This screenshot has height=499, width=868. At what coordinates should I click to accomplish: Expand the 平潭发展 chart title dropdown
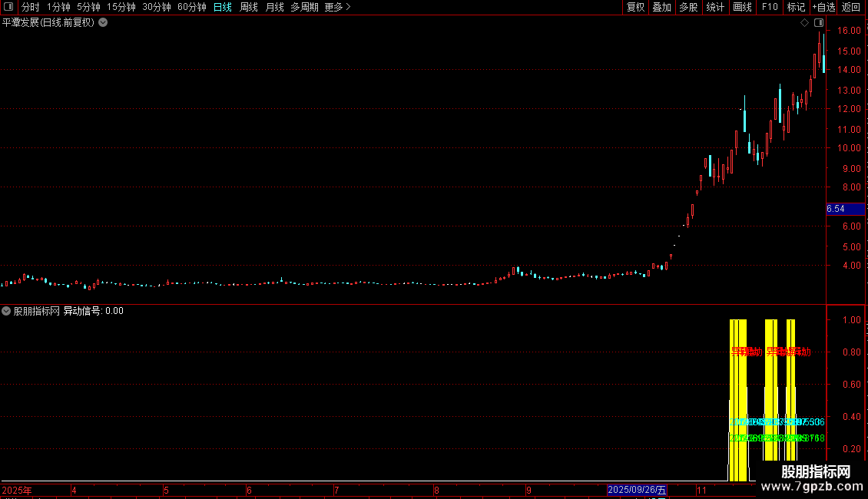click(x=103, y=23)
